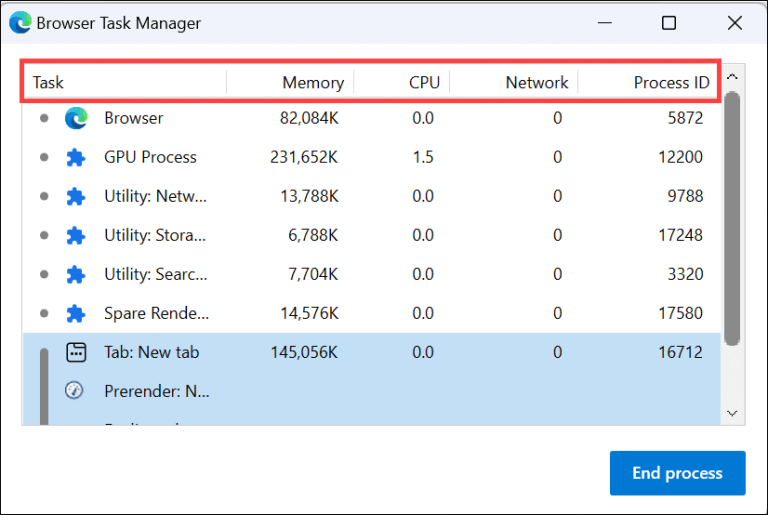Click the GPU Process puzzle icon
This screenshot has width=768, height=515.
76,157
